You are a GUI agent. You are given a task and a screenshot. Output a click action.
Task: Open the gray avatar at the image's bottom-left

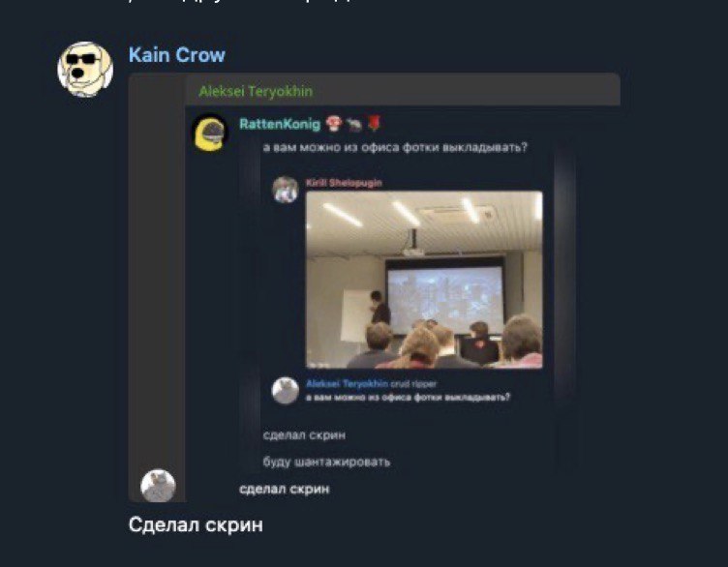tap(159, 487)
